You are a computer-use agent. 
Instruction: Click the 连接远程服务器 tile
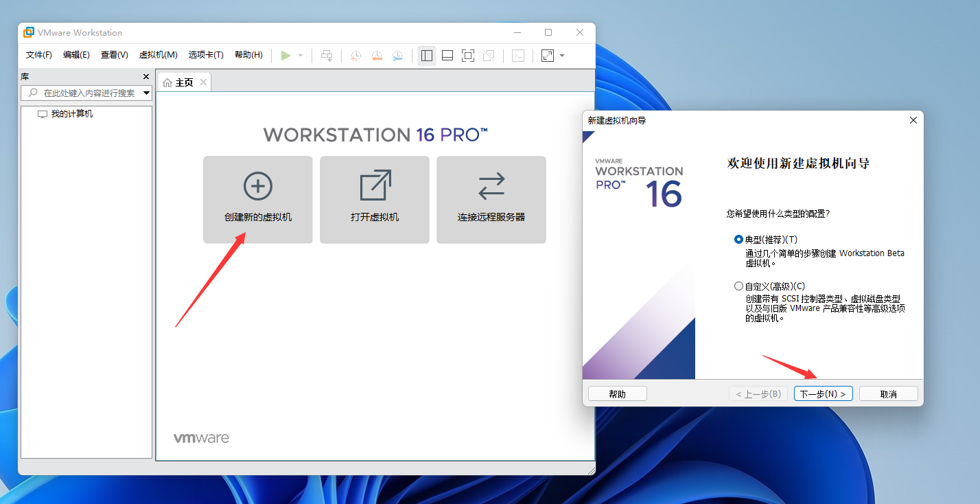(491, 199)
